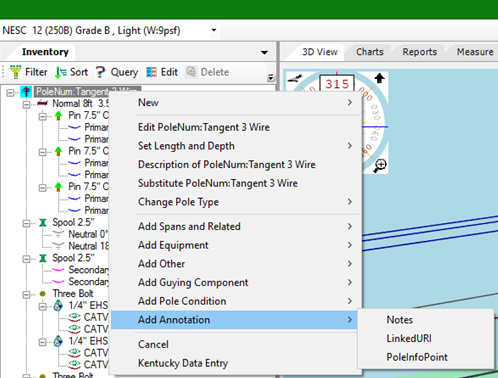This screenshot has width=498, height=378.
Task: Click the Filter funnel icon
Action: 15,72
